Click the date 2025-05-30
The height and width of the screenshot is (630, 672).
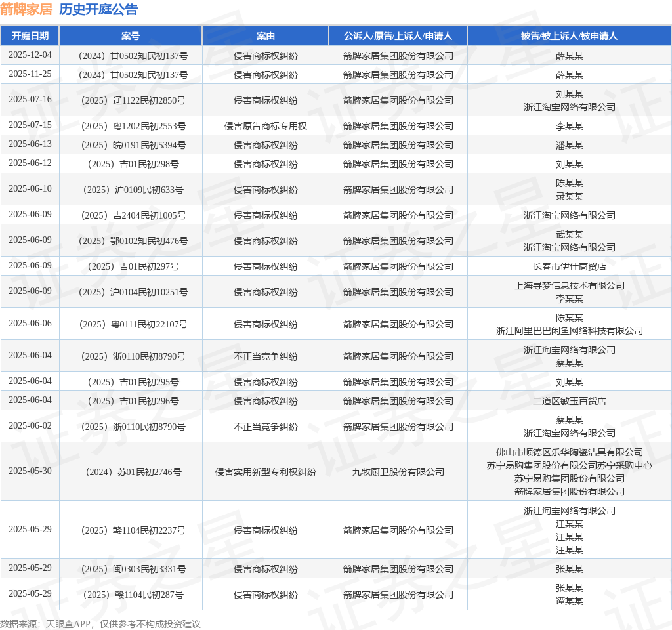[30, 471]
